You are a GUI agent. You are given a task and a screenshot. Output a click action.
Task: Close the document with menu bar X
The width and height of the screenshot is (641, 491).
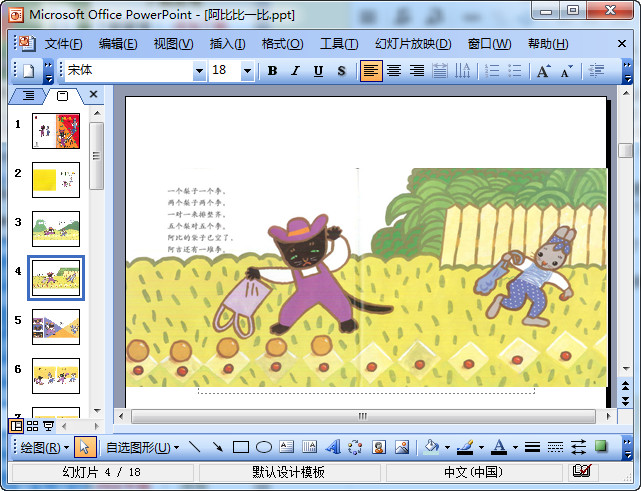pos(622,44)
